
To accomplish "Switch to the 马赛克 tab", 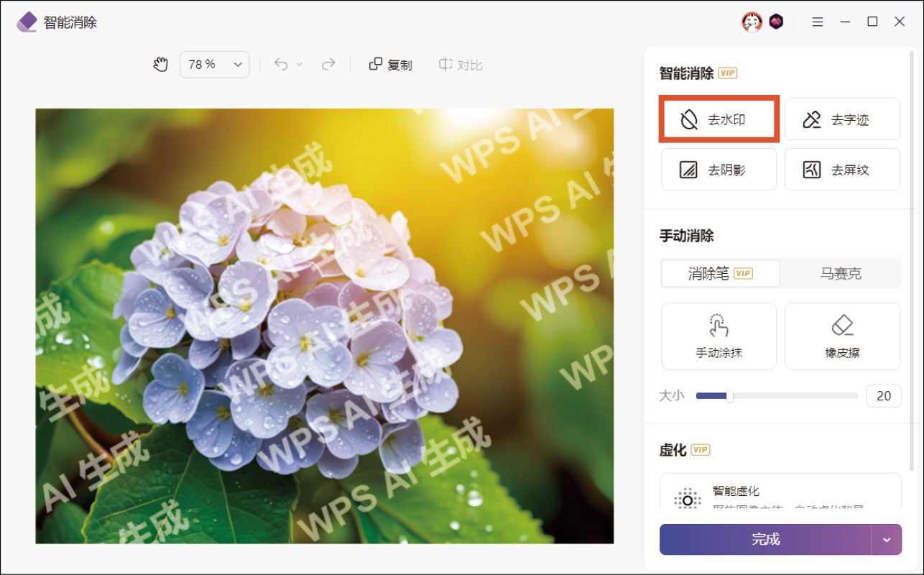I will pyautogui.click(x=841, y=274).
